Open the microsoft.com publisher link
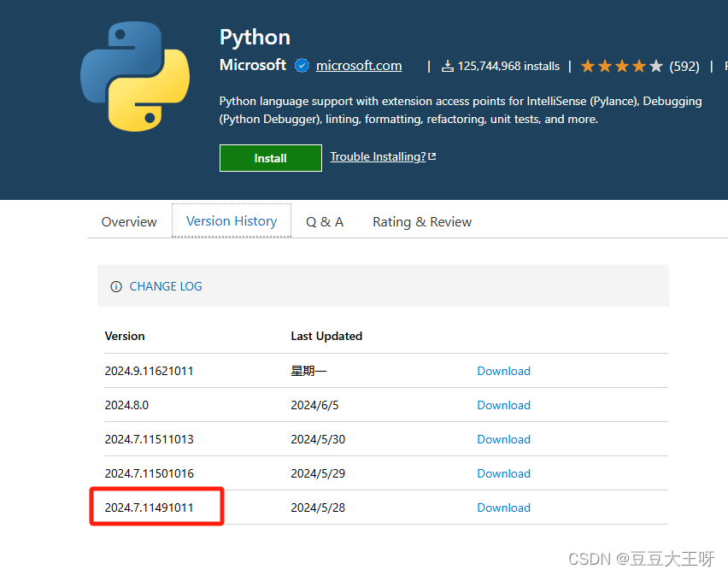The height and width of the screenshot is (575, 728). click(359, 66)
